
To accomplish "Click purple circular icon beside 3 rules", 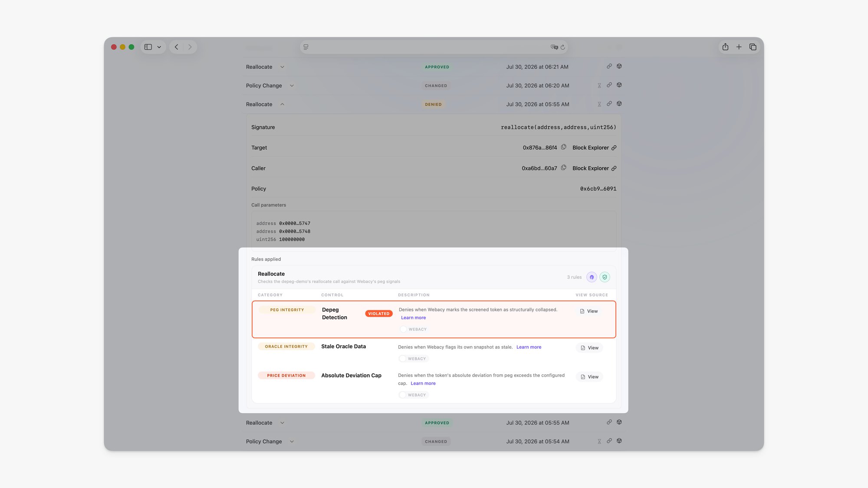I will (592, 277).
